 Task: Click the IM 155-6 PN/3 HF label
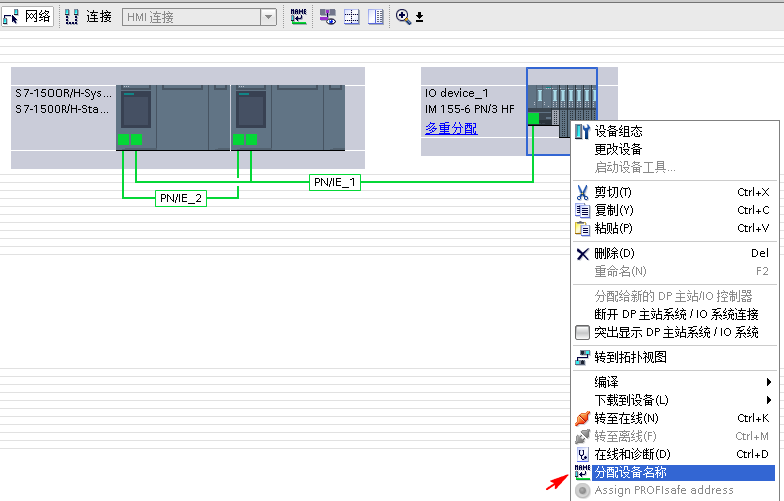pyautogui.click(x=470, y=109)
